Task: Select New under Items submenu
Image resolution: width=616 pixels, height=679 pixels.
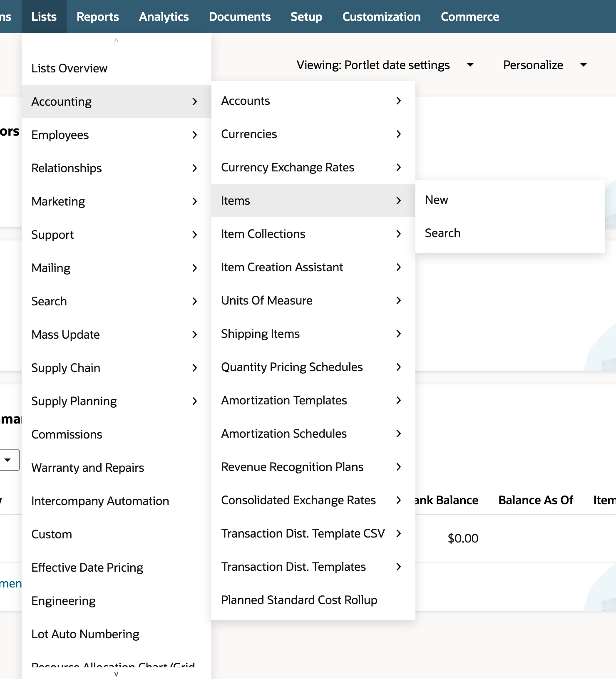Action: (x=510, y=200)
